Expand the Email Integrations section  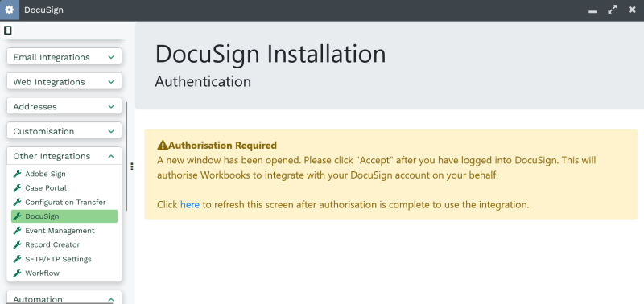(64, 57)
